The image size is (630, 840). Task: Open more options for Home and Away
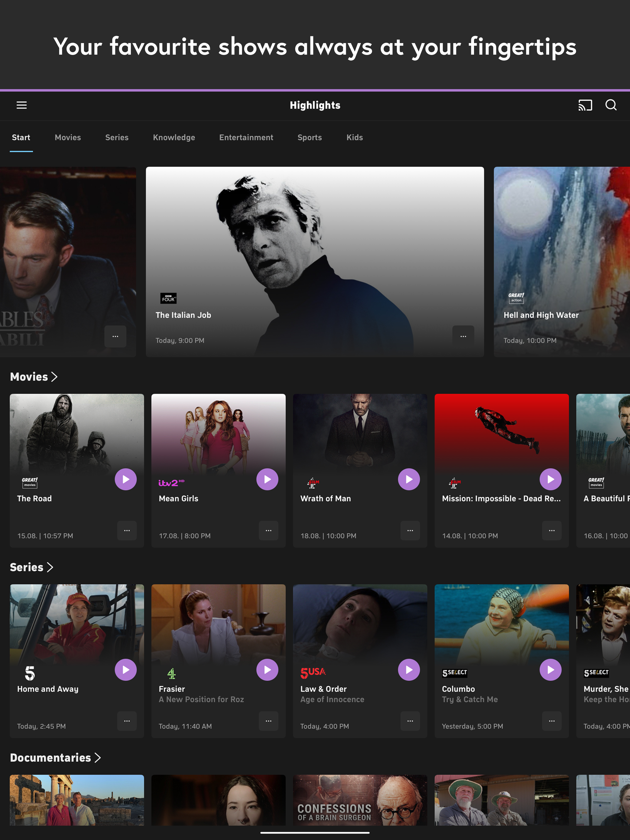pos(127,721)
